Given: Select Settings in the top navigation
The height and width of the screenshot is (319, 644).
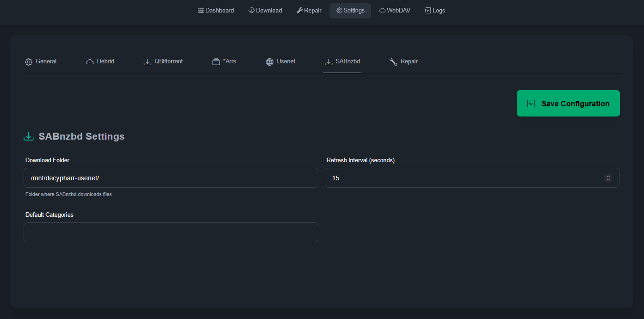Looking at the screenshot, I should click(x=350, y=11).
